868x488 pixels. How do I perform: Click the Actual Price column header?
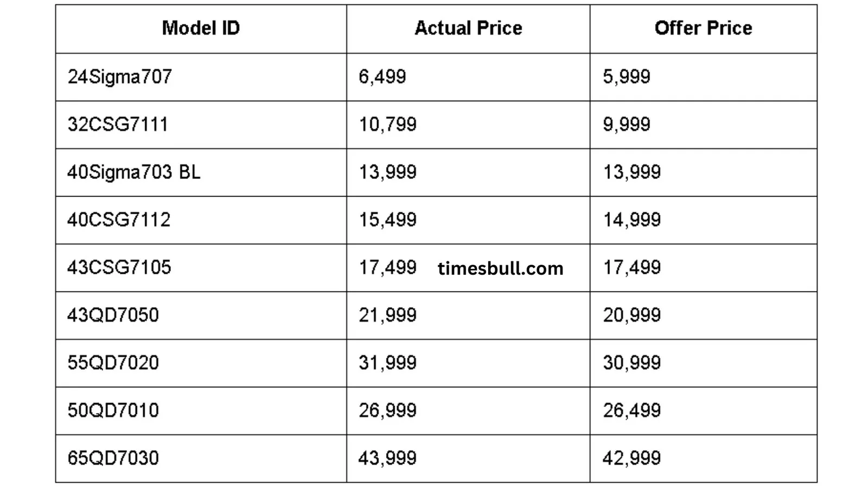tap(468, 28)
